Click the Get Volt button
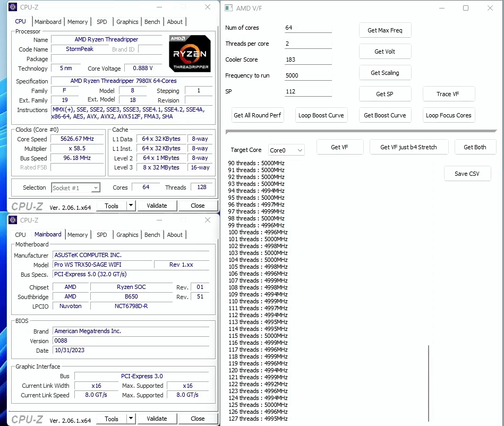504x426 pixels. point(385,52)
